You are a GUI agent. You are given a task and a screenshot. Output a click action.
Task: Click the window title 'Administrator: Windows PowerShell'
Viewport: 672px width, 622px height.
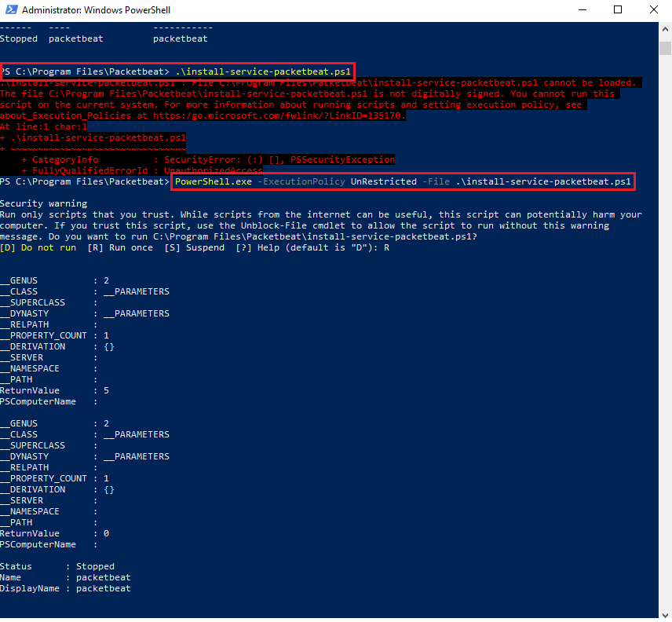pos(96,10)
